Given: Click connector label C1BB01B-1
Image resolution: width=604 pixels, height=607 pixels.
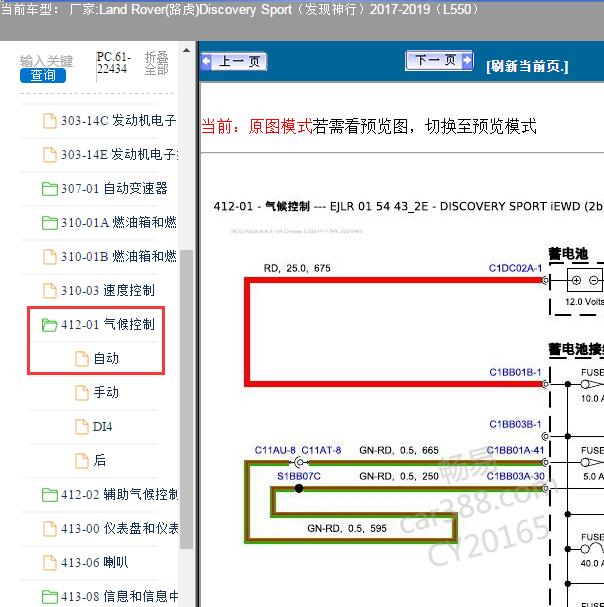Looking at the screenshot, I should [x=515, y=372].
